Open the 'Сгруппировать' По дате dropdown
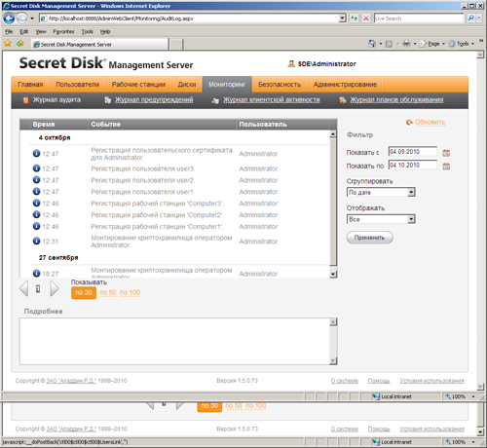The width and height of the screenshot is (487, 448). pyautogui.click(x=411, y=192)
